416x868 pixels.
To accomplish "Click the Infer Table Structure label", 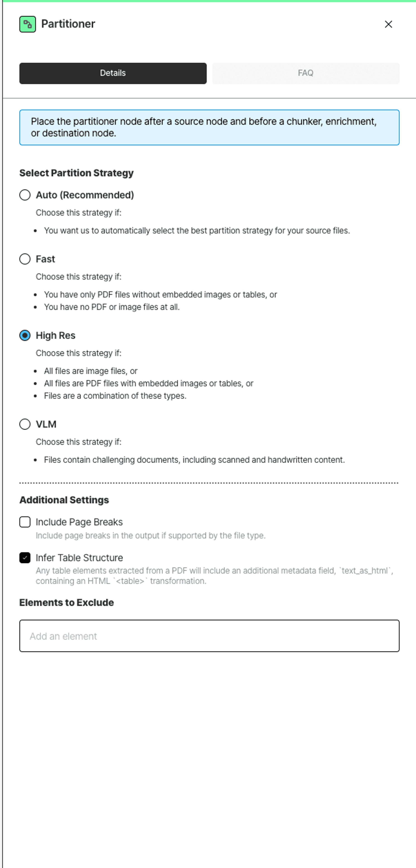I will (79, 558).
